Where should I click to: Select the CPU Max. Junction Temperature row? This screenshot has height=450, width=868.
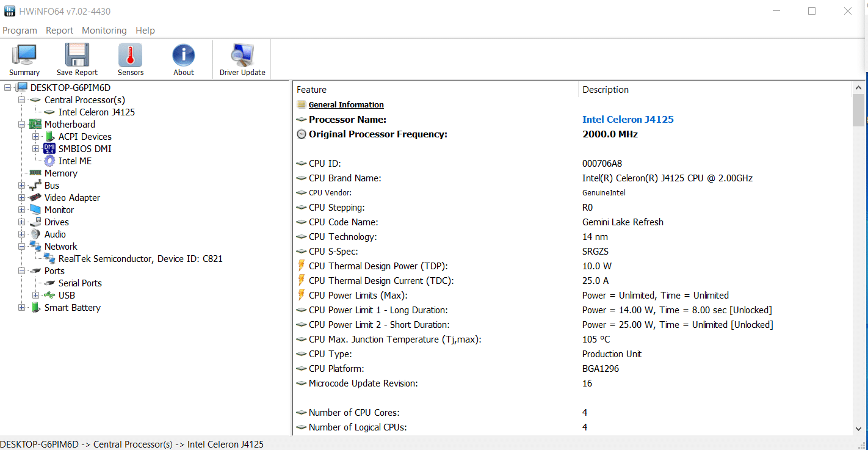click(573, 339)
